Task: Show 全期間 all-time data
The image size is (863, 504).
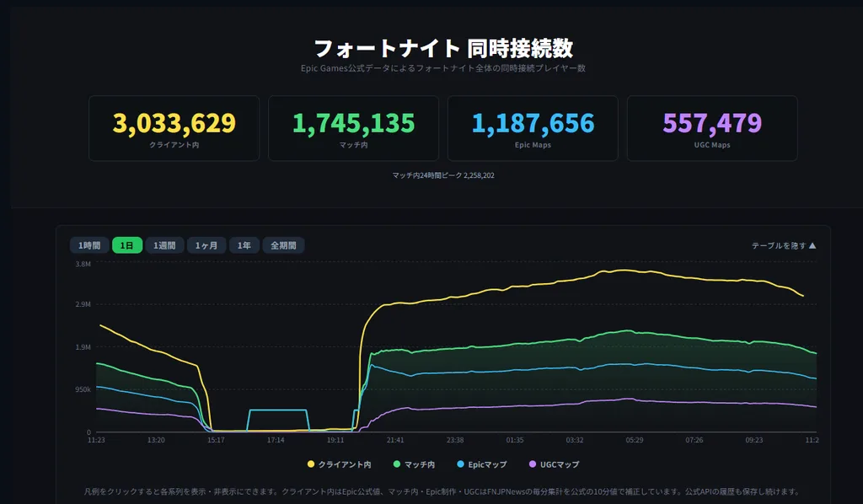Action: (x=283, y=245)
